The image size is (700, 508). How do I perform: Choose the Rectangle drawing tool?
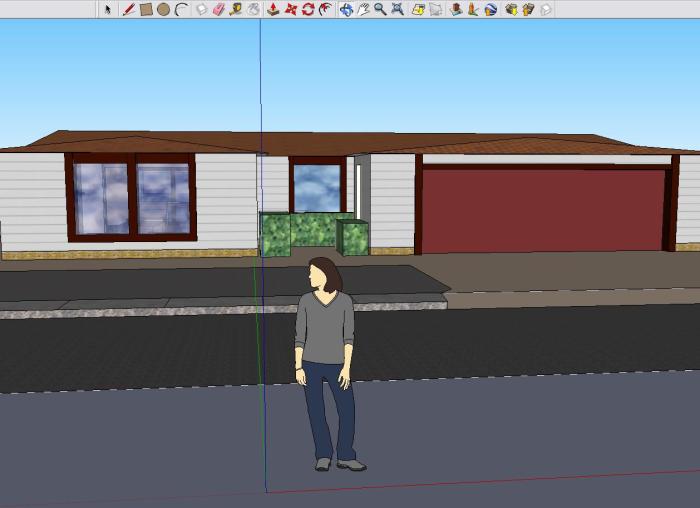coord(146,9)
